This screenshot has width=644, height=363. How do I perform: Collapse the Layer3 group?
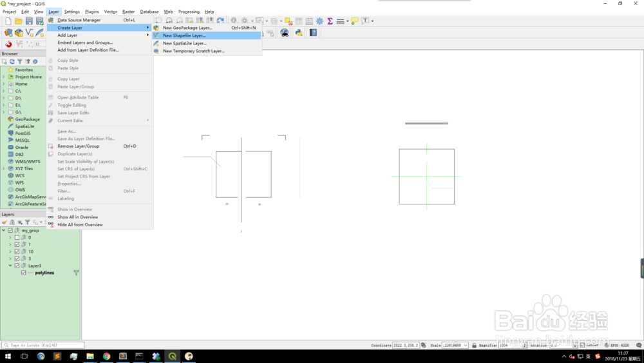[10, 266]
